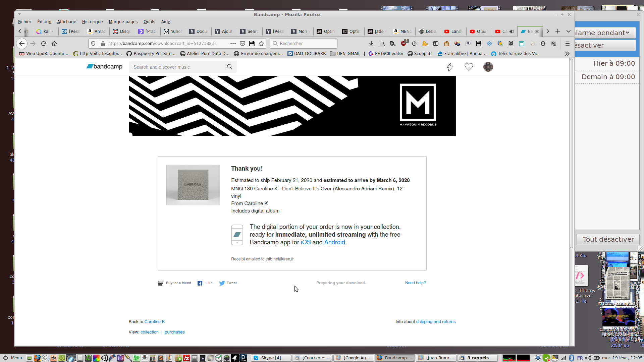Reload the current page
This screenshot has height=362, width=644.
[x=44, y=44]
